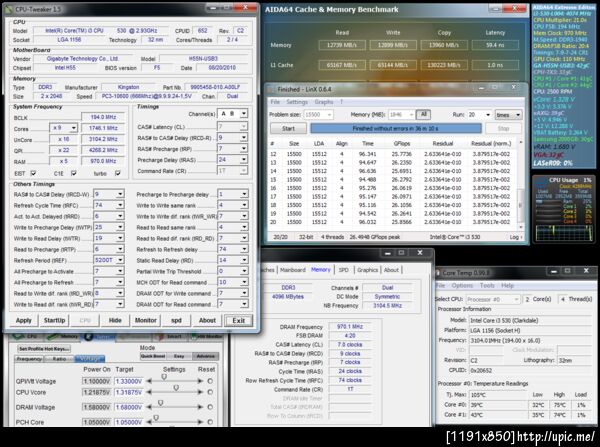Click the LinX 'Finished without errors' progress bar

(396, 129)
